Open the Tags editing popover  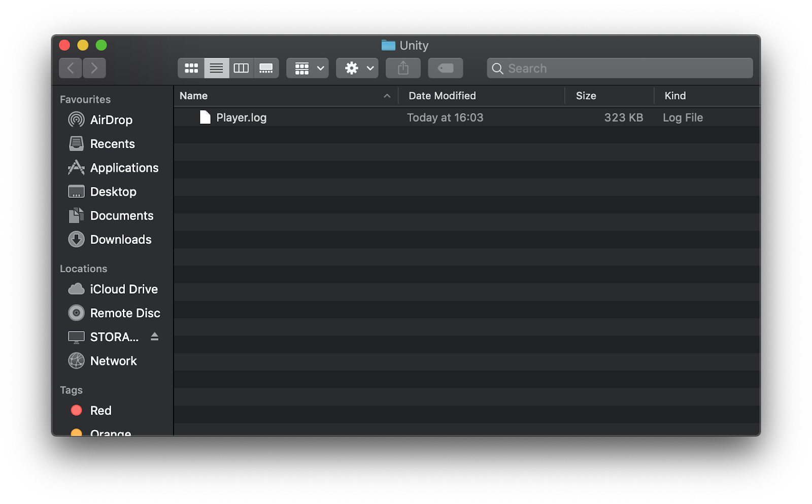click(x=445, y=67)
